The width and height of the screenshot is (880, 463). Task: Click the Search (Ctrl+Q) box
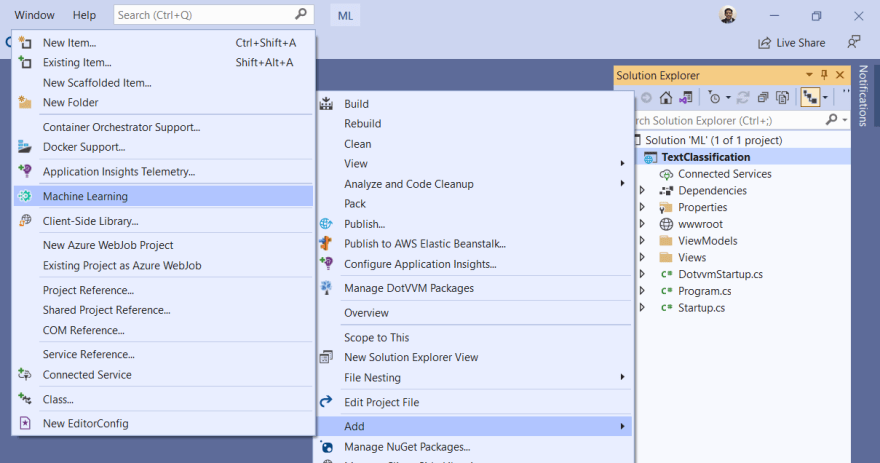[x=213, y=15]
